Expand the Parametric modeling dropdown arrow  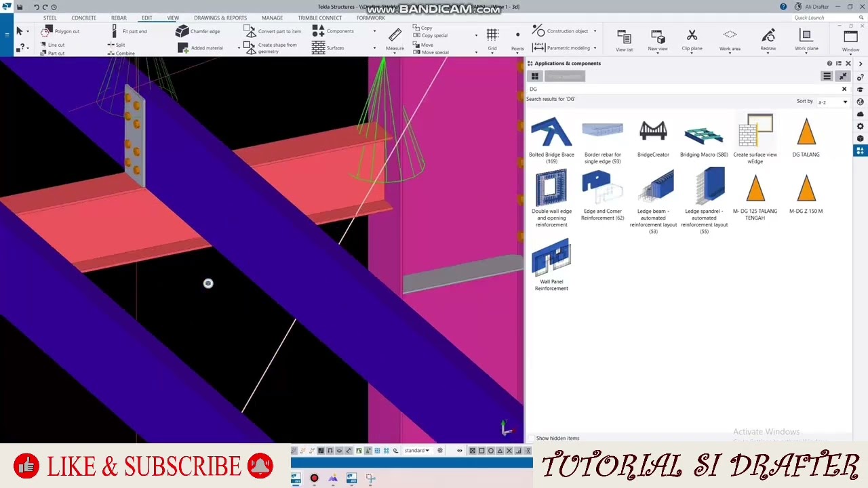595,48
